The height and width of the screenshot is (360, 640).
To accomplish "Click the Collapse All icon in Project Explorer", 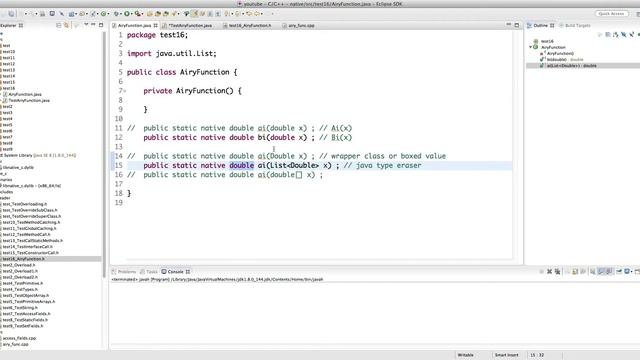I will (58, 25).
